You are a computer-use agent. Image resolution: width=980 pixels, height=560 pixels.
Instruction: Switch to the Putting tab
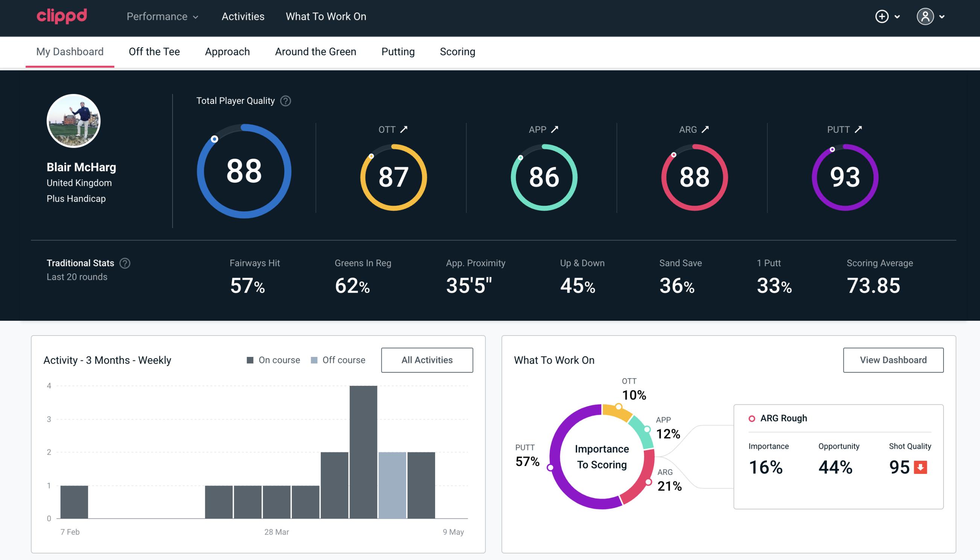point(397,51)
